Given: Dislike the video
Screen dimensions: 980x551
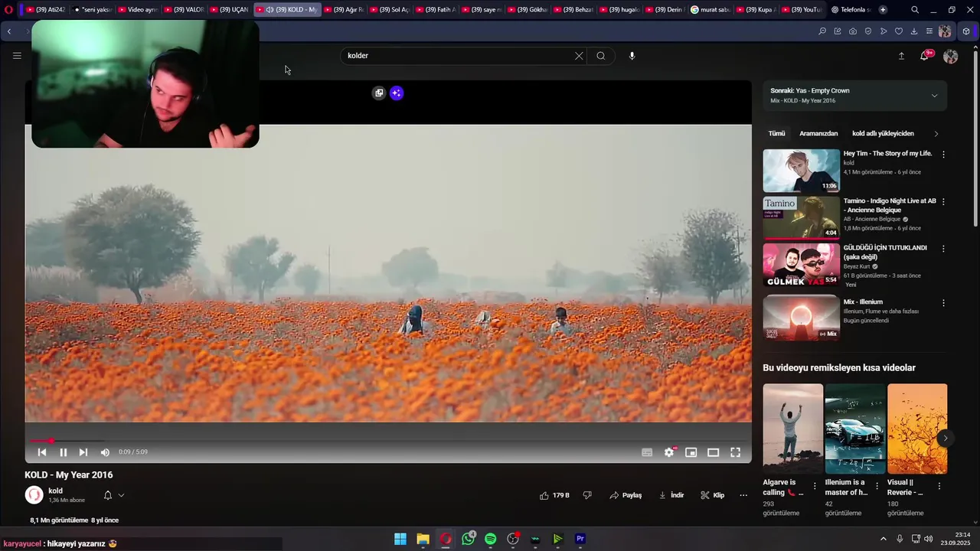Looking at the screenshot, I should 587,495.
